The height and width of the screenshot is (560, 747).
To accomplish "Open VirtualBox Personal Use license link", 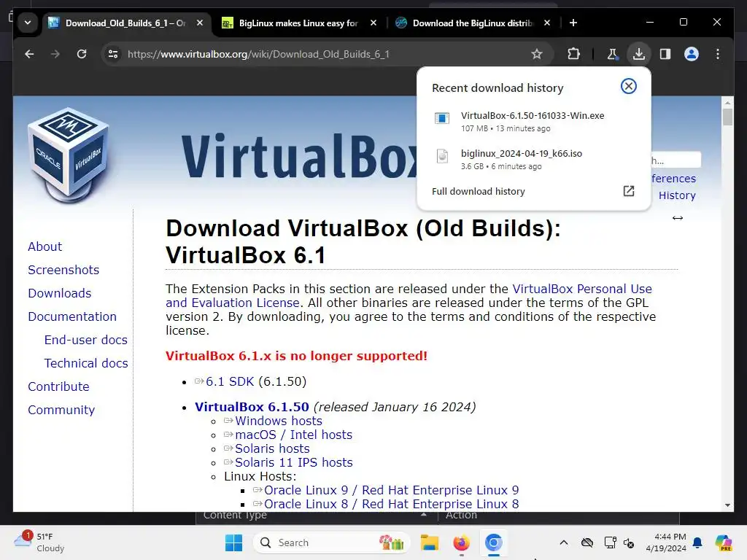I will pyautogui.click(x=581, y=289).
